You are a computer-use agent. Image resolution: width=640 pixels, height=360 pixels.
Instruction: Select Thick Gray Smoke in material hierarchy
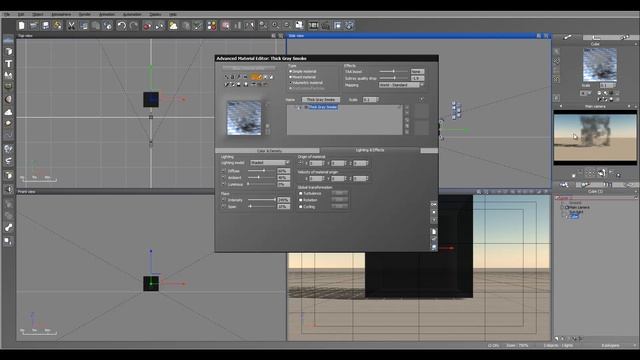pyautogui.click(x=323, y=107)
